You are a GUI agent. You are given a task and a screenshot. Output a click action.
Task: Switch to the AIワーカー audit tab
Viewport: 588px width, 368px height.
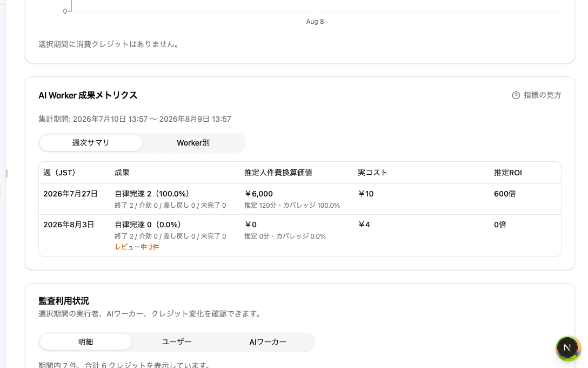point(268,342)
